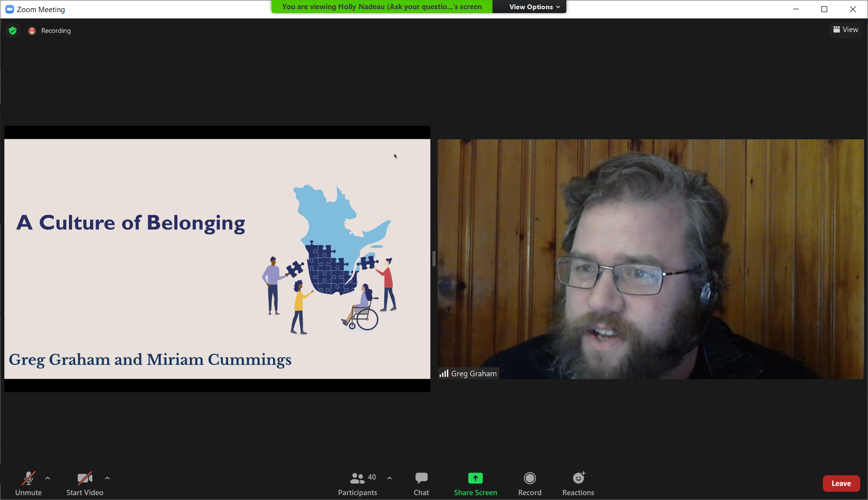The width and height of the screenshot is (868, 500).
Task: Select Greg Graham's video tile
Action: (x=650, y=259)
